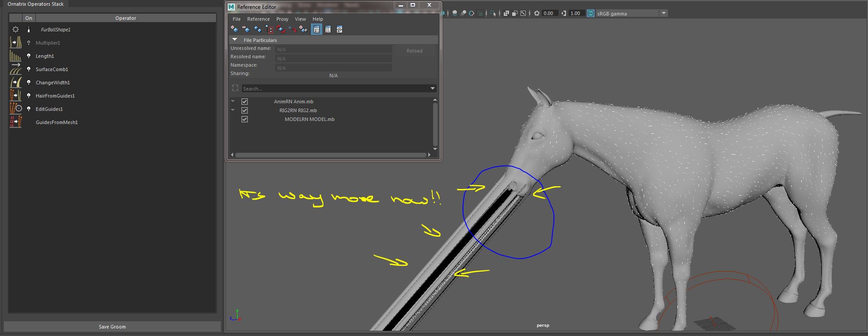Click the Length1 operator icon
Screen dimensions: 868x336
(x=15, y=56)
